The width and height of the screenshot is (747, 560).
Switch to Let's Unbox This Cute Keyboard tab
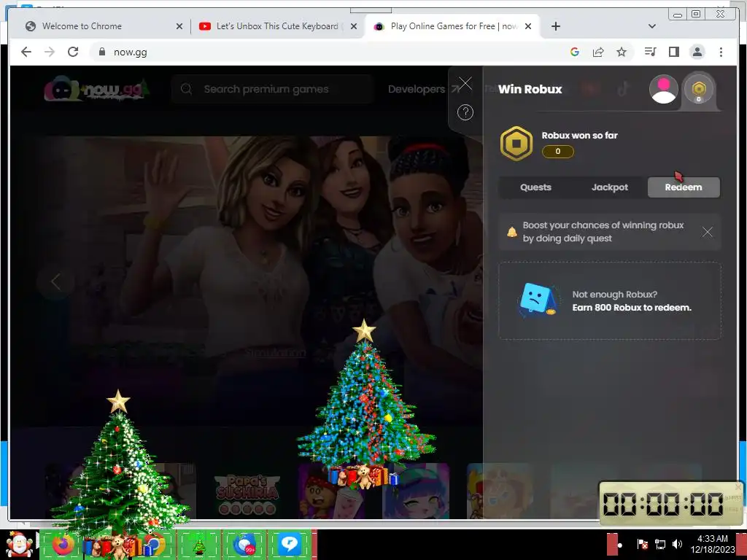tap(277, 26)
